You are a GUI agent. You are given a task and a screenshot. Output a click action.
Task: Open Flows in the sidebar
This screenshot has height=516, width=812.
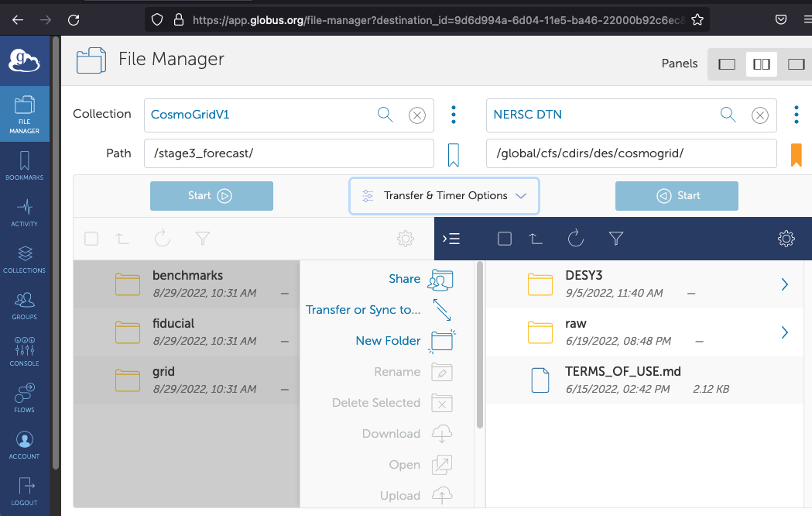tap(24, 398)
